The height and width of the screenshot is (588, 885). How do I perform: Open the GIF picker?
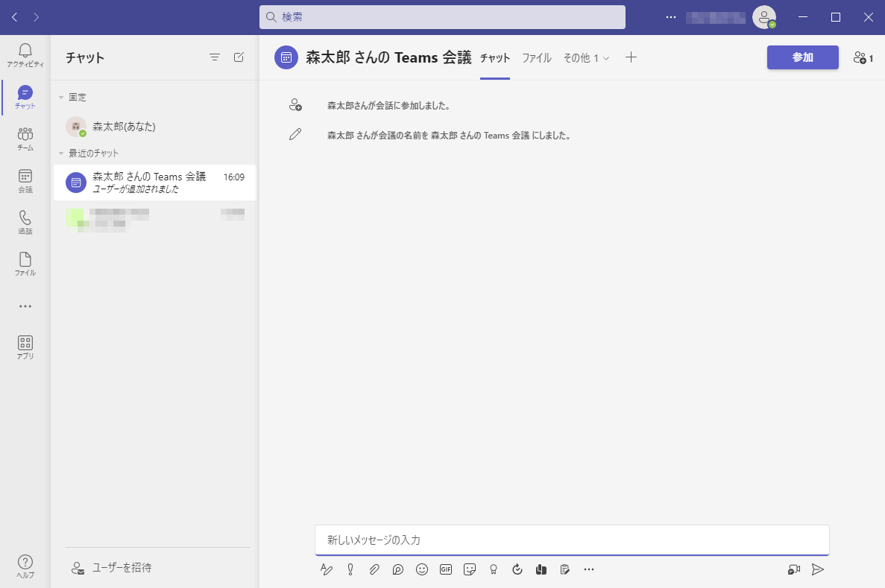pyautogui.click(x=446, y=569)
